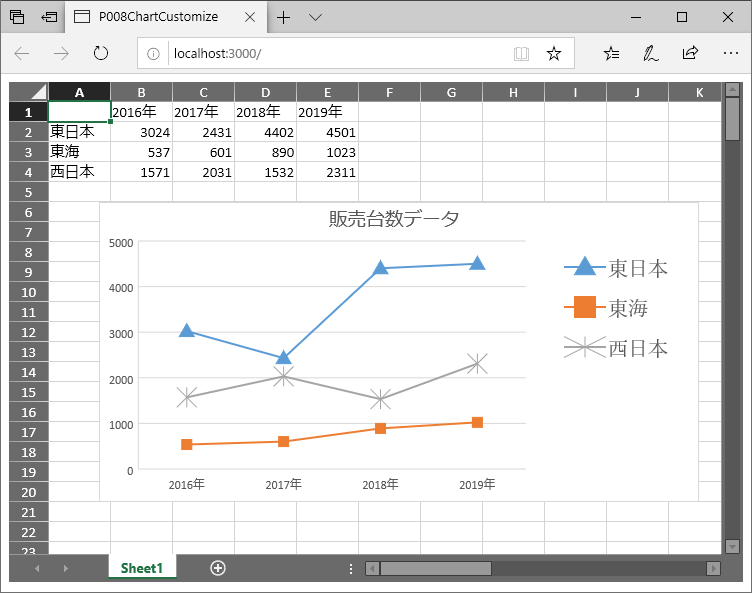Select column C header
752x593 pixels.
coord(203,92)
